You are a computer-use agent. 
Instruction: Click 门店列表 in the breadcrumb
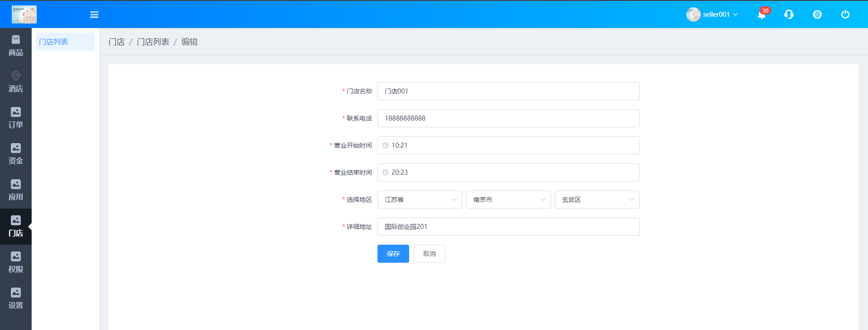(153, 42)
